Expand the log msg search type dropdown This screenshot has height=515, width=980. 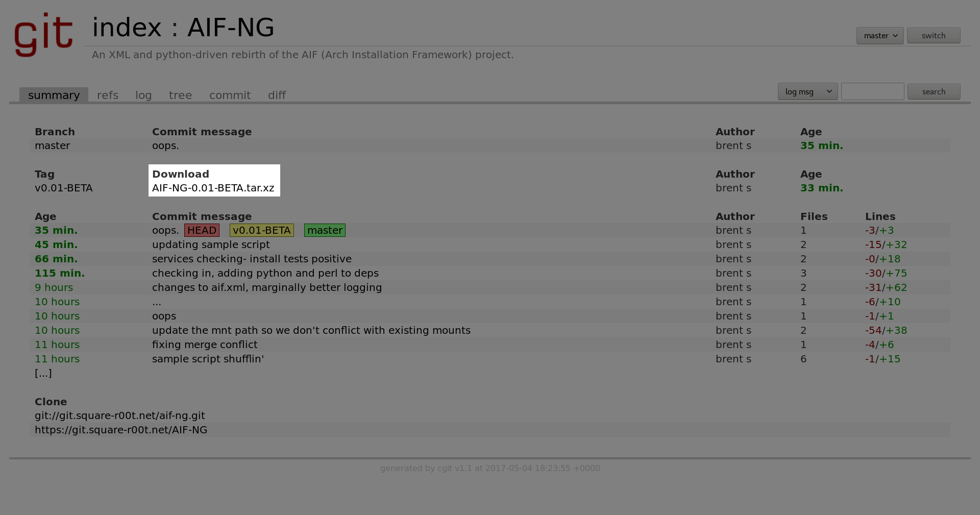tap(807, 92)
